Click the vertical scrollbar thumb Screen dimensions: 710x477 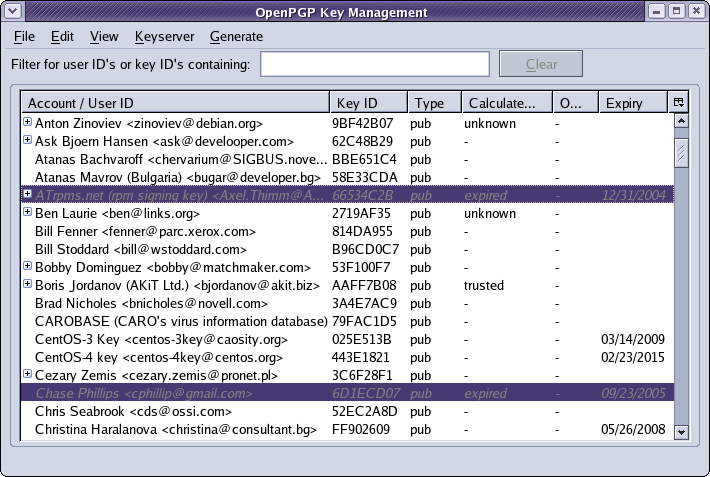click(681, 153)
